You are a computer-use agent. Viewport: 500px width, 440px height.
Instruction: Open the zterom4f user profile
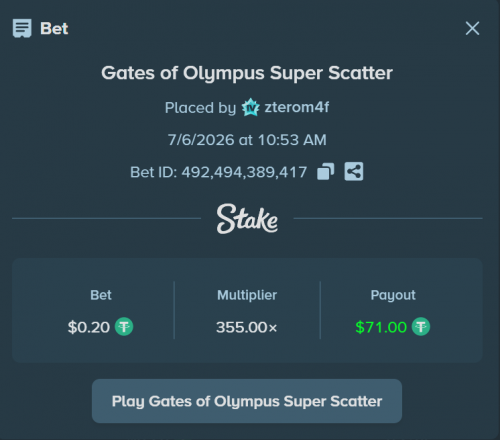[x=297, y=107]
